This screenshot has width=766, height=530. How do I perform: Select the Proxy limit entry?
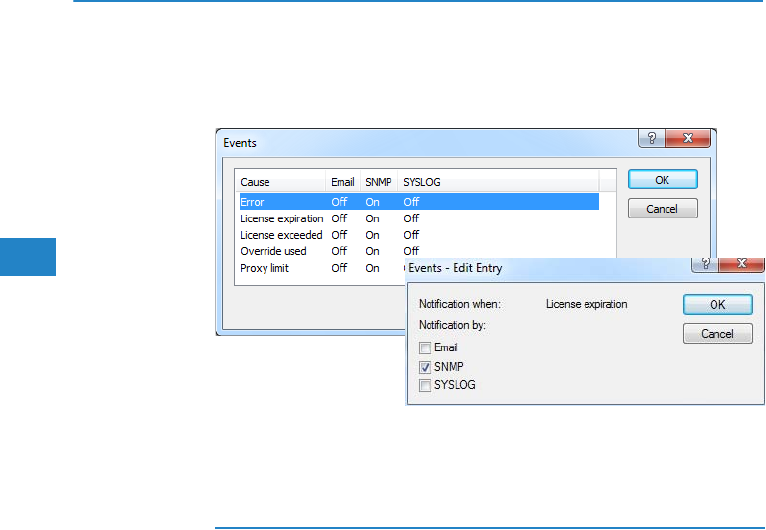[x=265, y=268]
